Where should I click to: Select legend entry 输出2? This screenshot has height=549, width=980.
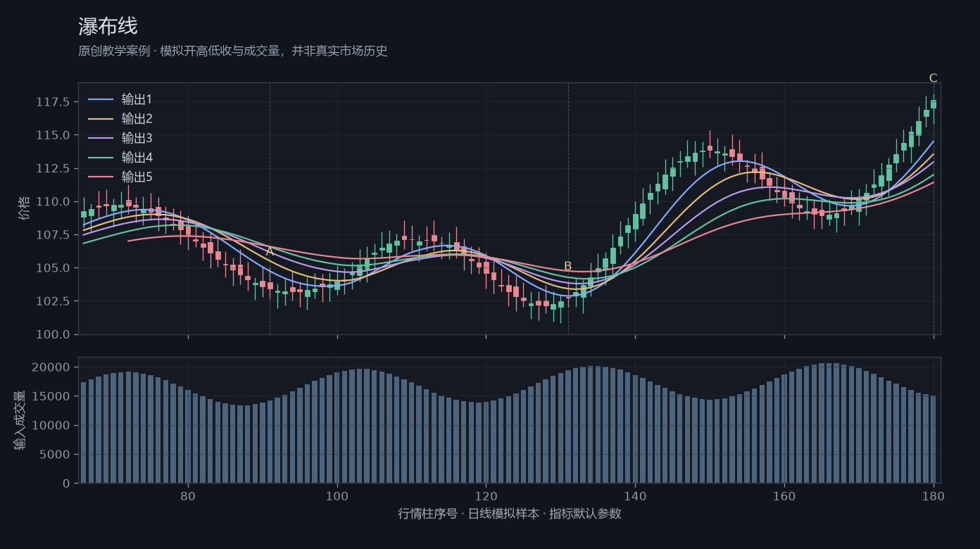click(137, 119)
